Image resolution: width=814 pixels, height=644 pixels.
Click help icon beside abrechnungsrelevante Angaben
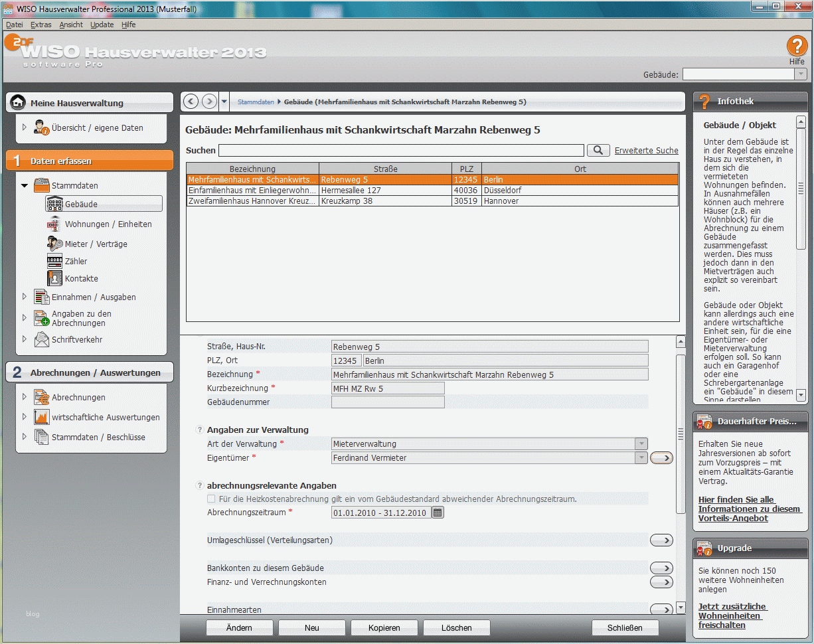click(199, 485)
